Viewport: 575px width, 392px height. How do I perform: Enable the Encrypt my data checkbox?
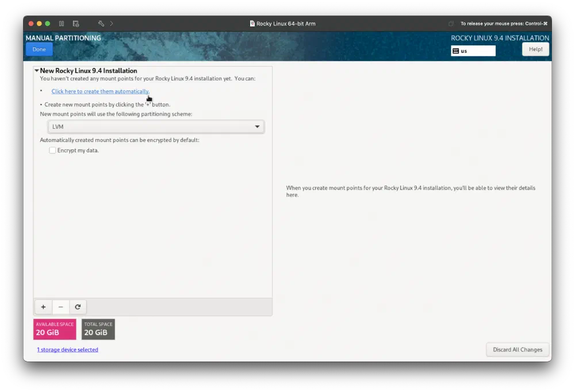pyautogui.click(x=52, y=150)
